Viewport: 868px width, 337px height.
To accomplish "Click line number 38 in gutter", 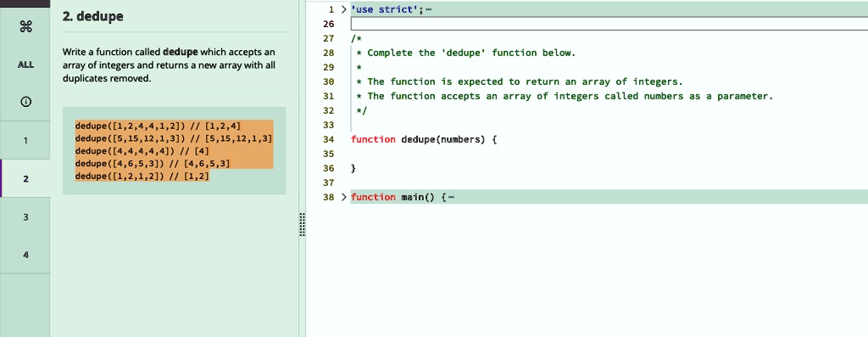I will [328, 197].
